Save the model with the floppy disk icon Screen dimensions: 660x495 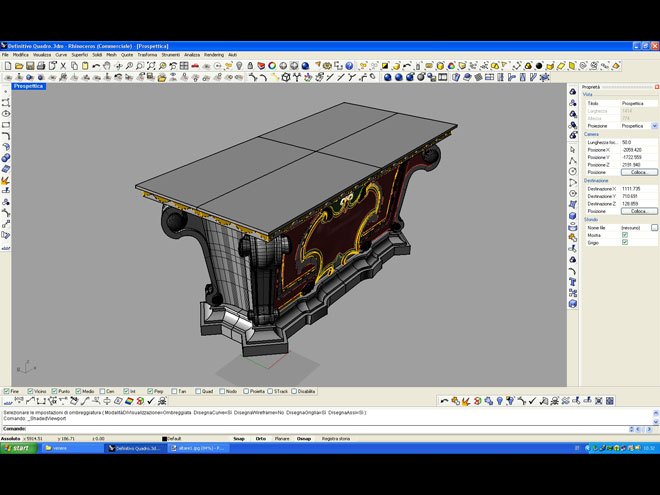coord(30,66)
